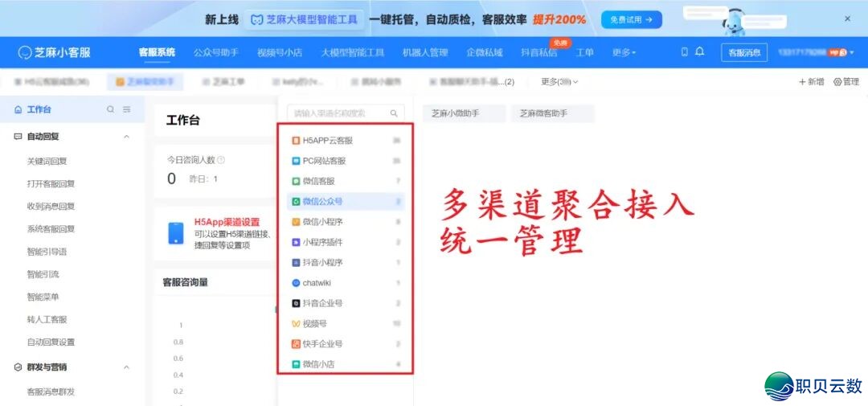Click the blue phone icon in H5App card
This screenshot has width=868, height=406.
click(176, 233)
